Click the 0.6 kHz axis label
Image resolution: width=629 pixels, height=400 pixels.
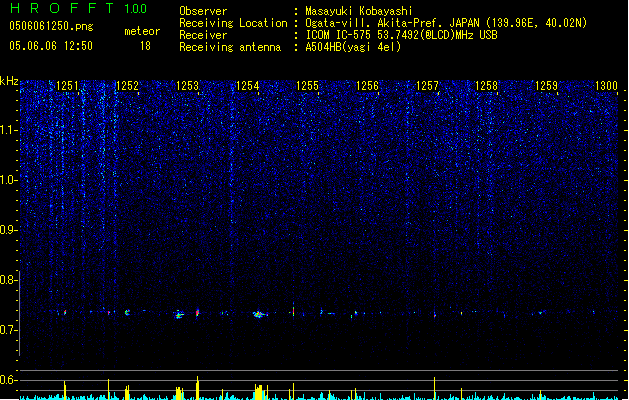pyautogui.click(x=8, y=380)
